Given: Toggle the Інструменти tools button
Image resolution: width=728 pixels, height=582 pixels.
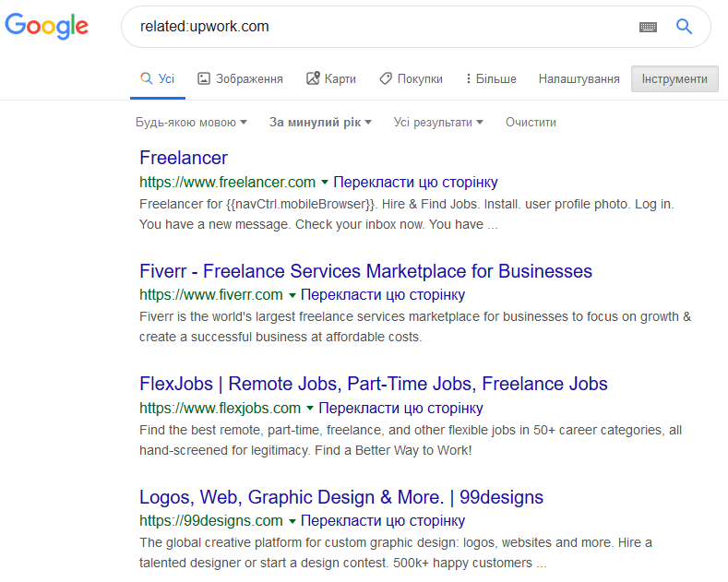Looking at the screenshot, I should coord(674,79).
